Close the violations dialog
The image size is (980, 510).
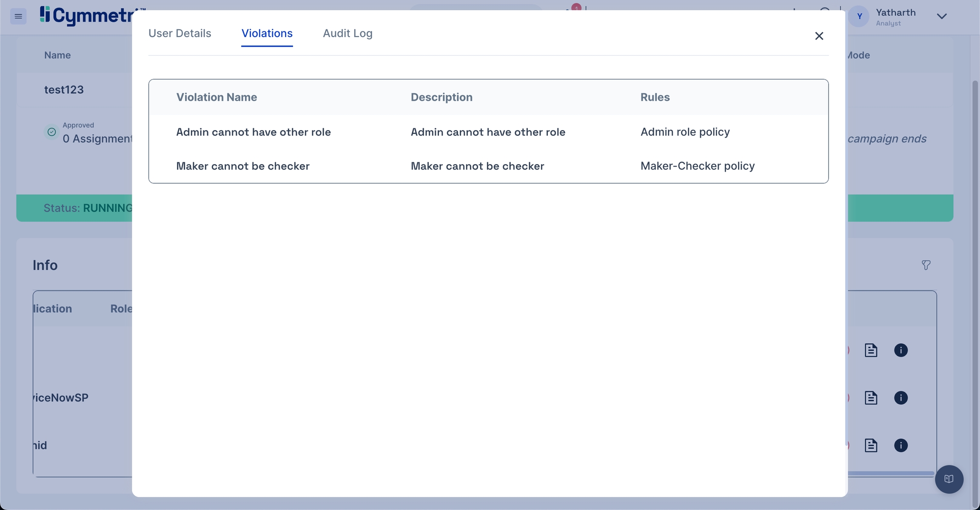[819, 36]
